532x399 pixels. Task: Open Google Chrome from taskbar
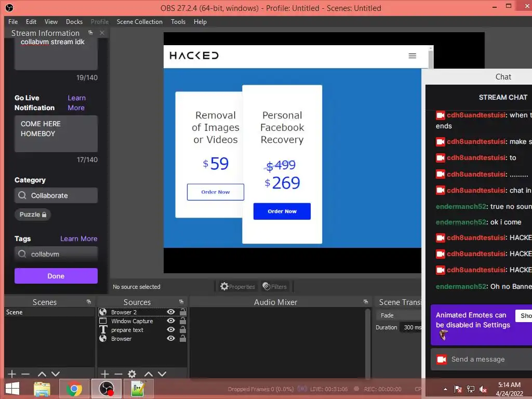click(74, 389)
